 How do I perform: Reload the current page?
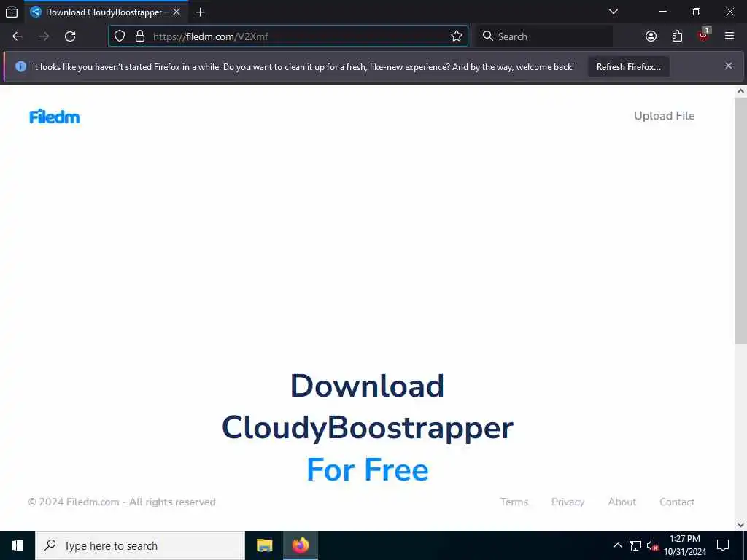click(70, 36)
